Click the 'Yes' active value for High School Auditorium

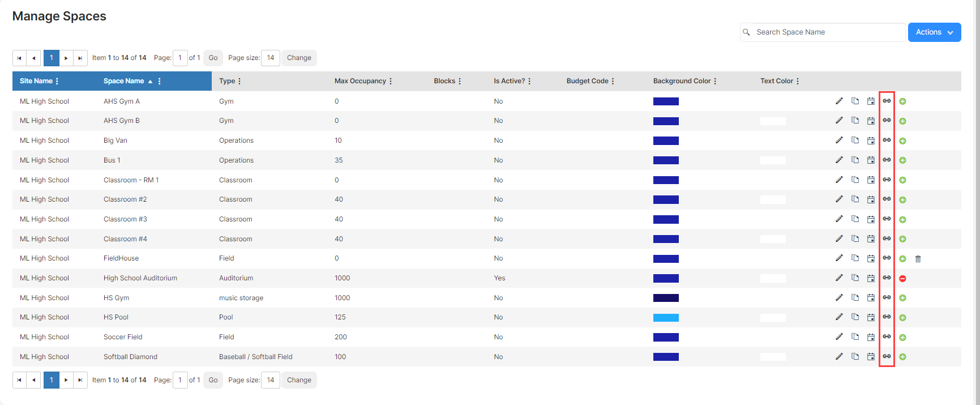point(499,278)
